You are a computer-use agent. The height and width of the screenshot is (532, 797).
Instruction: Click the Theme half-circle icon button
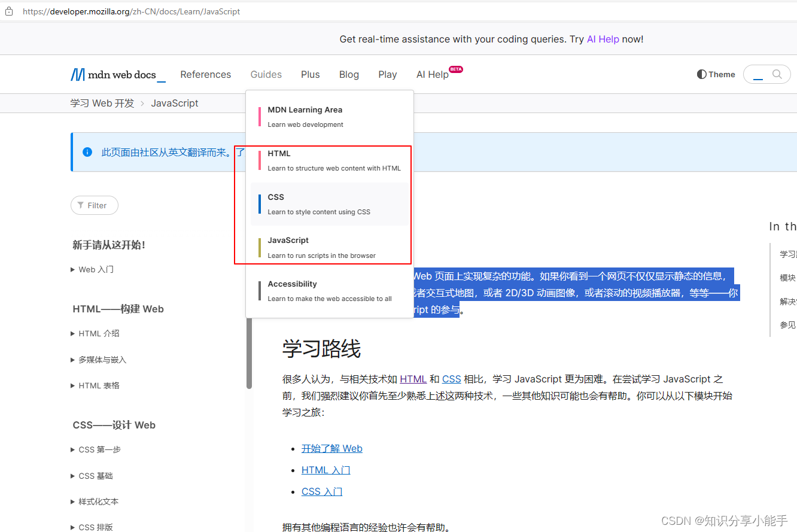pos(702,74)
